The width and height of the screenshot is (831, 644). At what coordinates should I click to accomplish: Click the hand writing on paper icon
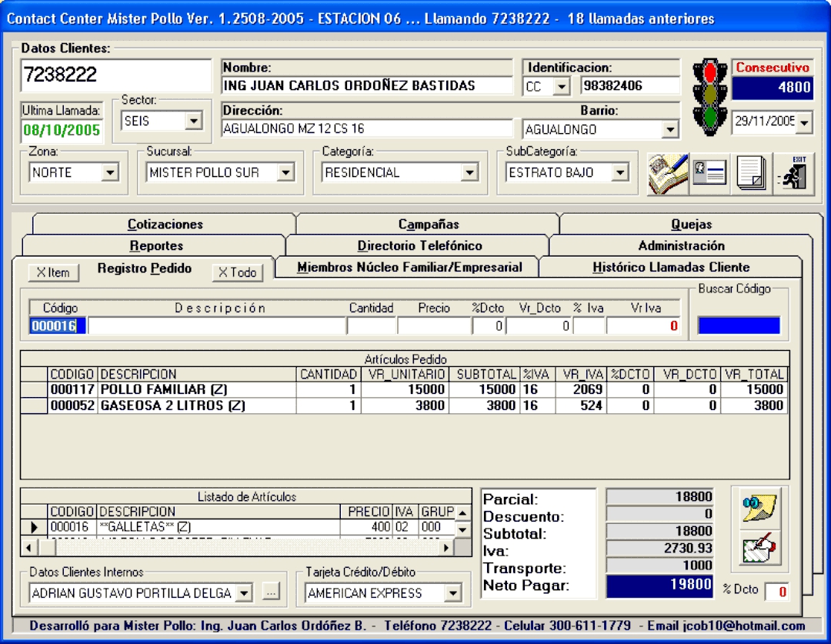click(759, 549)
